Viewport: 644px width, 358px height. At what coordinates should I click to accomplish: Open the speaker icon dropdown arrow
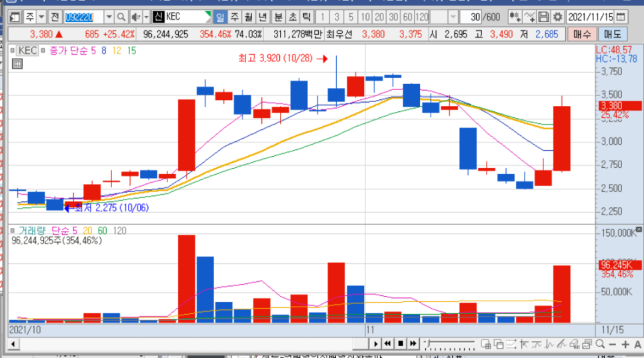coord(146,17)
